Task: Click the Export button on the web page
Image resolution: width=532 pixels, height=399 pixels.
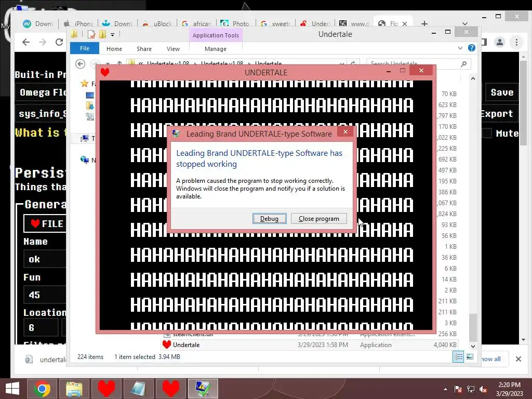Action: pyautogui.click(x=499, y=114)
